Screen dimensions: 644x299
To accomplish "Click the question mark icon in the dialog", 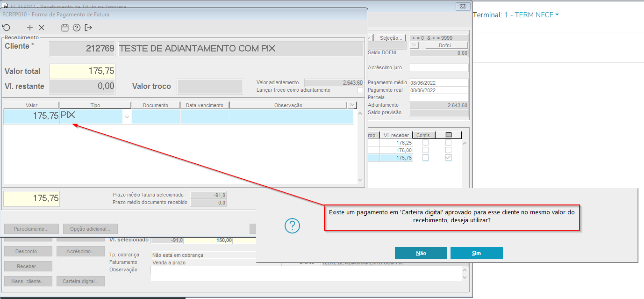I will pyautogui.click(x=292, y=226).
